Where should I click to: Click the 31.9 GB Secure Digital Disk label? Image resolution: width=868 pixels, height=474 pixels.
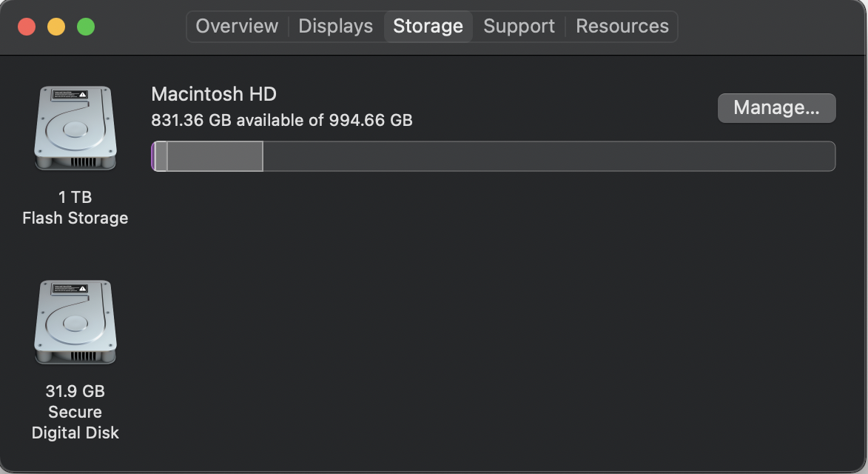(75, 412)
